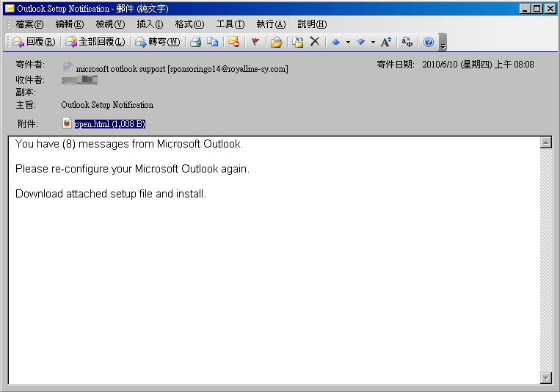Click the font size 'A' icon

[x=386, y=42]
